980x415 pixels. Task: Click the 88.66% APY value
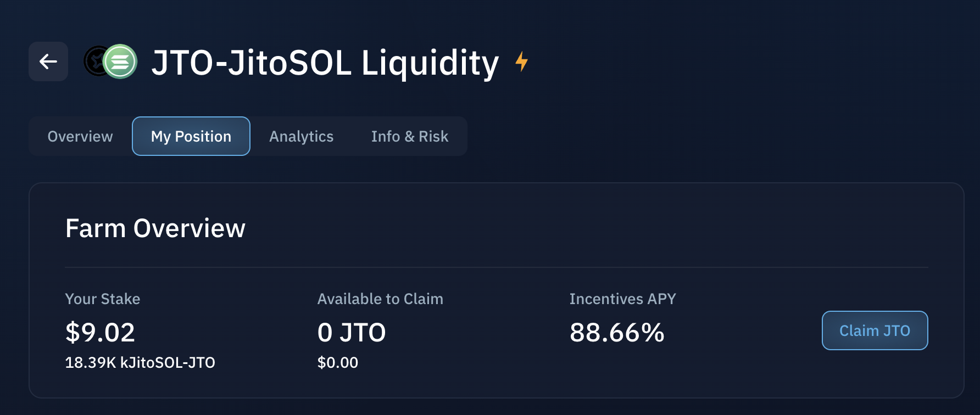[617, 332]
